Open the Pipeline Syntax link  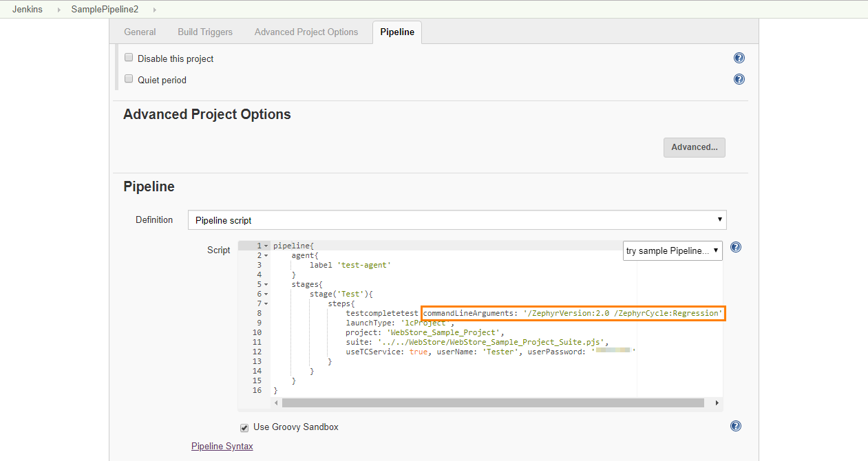[222, 446]
